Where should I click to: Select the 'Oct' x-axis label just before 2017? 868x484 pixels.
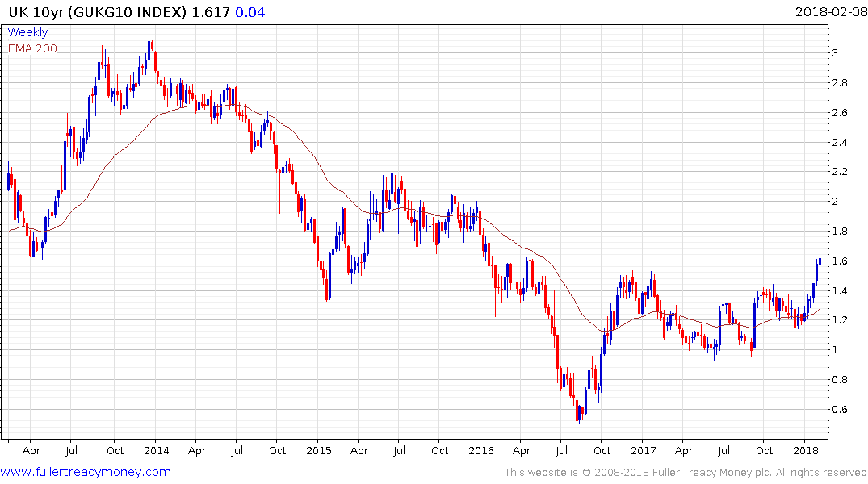(x=602, y=451)
